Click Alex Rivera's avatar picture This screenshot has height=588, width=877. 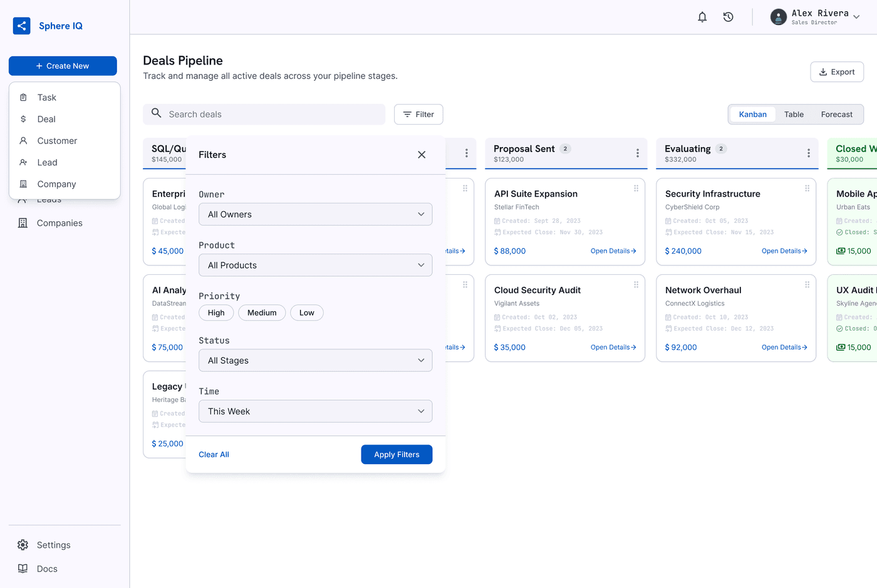pyautogui.click(x=779, y=17)
